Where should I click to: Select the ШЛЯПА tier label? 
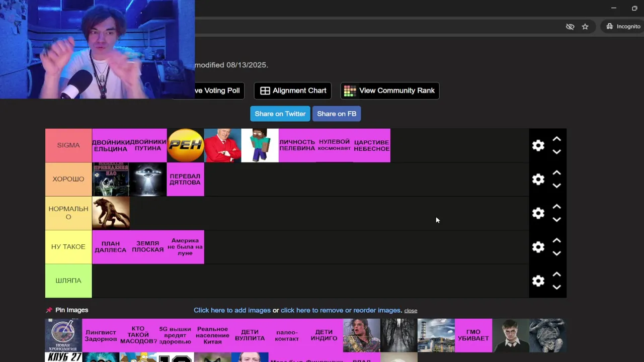click(x=68, y=281)
